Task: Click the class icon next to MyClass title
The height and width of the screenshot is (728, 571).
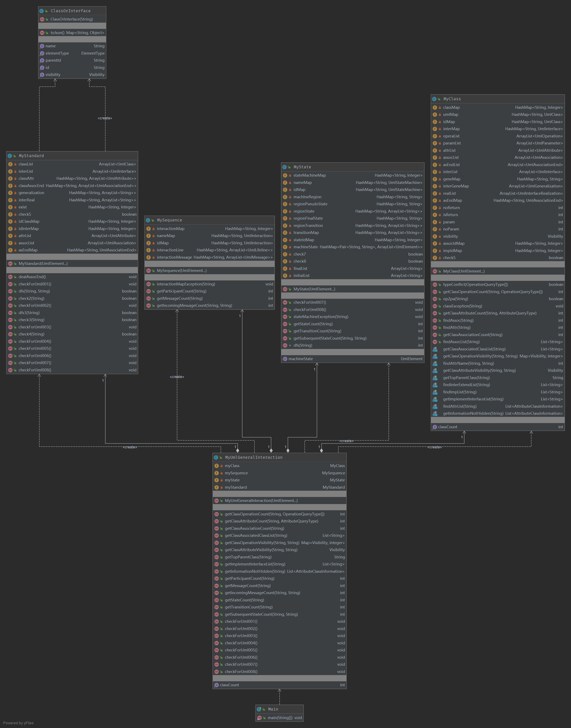Action: pos(434,99)
